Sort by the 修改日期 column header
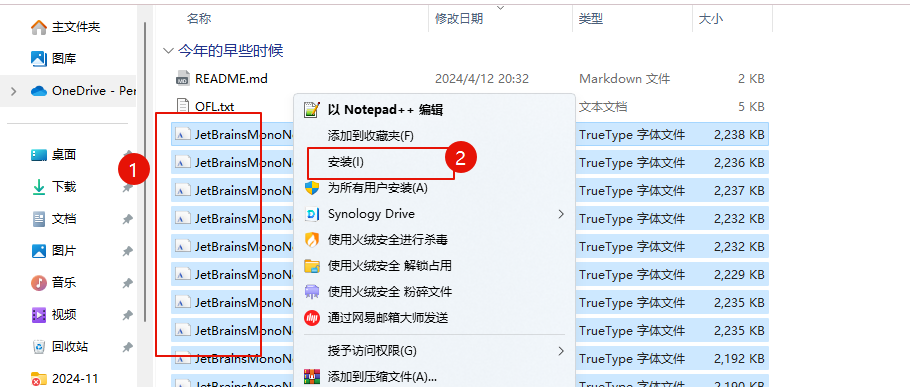This screenshot has height=387, width=910. 458,19
